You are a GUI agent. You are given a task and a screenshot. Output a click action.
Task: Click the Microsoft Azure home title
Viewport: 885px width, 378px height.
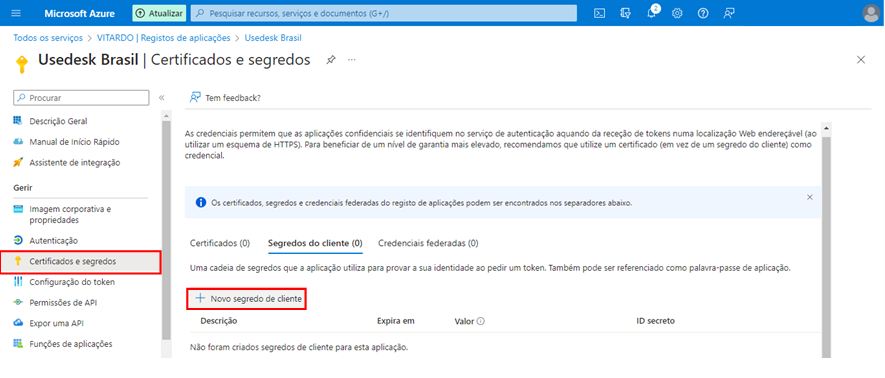tap(80, 13)
